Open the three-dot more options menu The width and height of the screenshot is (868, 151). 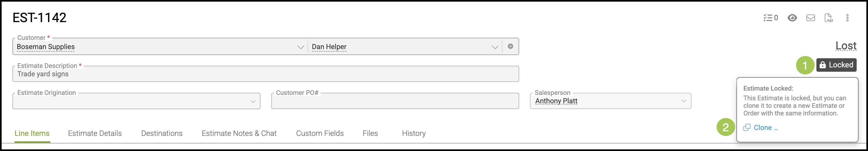pos(847,18)
